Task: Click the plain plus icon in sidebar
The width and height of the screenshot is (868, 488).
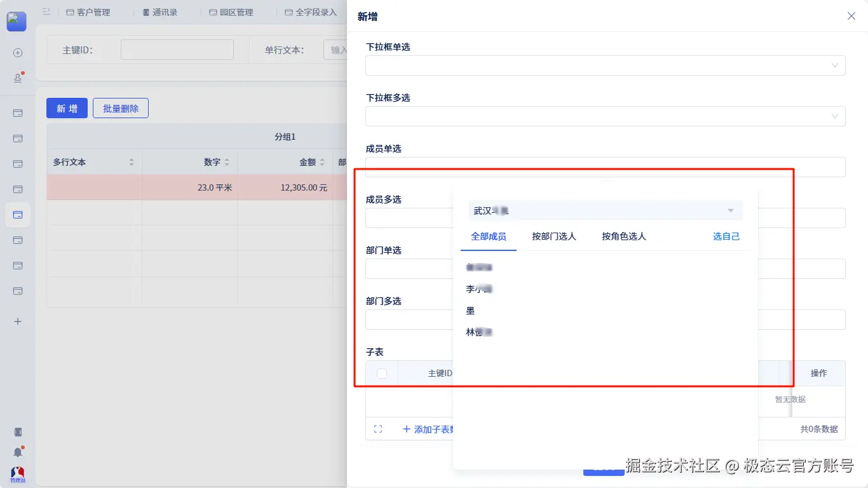Action: tap(18, 322)
